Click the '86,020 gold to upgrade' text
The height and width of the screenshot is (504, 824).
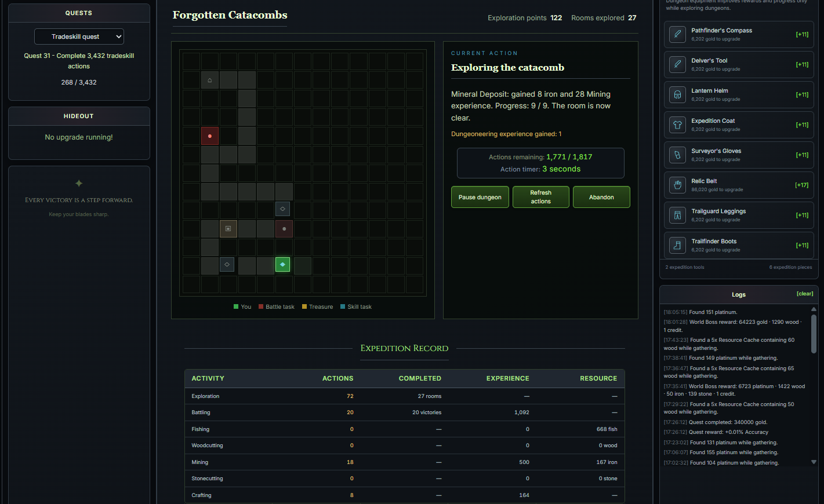(717, 189)
